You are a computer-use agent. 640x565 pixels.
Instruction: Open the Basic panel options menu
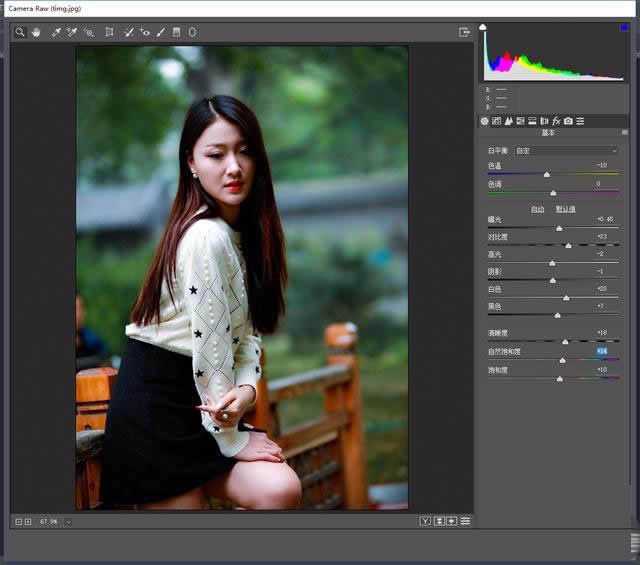coord(622,132)
